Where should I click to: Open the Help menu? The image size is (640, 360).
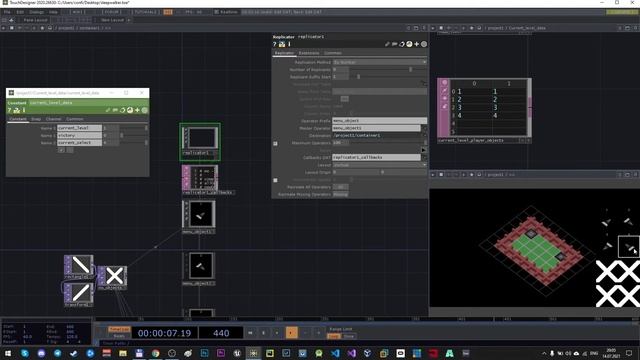[x=53, y=12]
